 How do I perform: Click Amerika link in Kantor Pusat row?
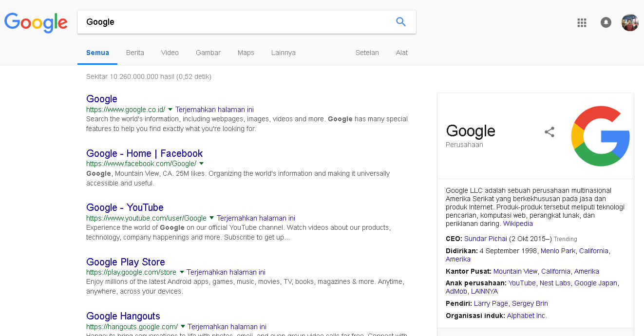pyautogui.click(x=587, y=271)
